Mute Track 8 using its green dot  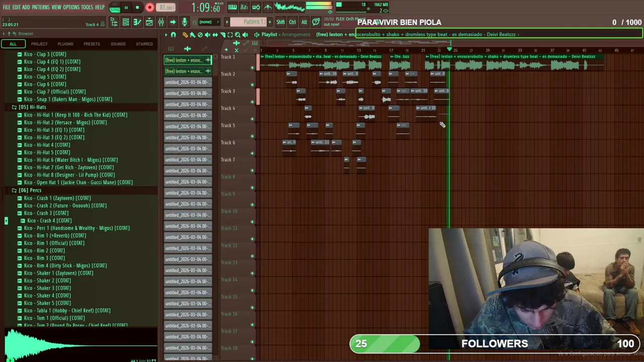coord(253,188)
